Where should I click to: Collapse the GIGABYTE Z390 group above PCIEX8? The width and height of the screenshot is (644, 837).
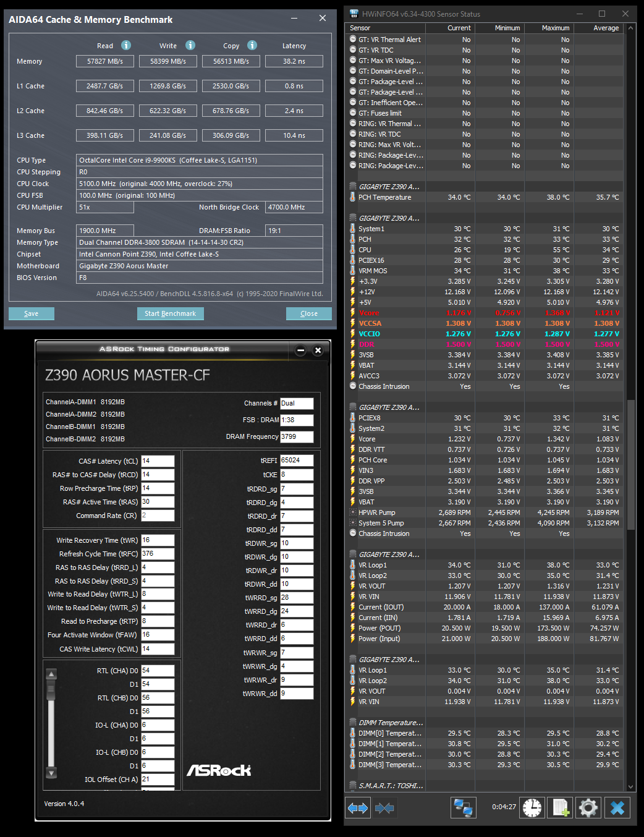coord(352,407)
